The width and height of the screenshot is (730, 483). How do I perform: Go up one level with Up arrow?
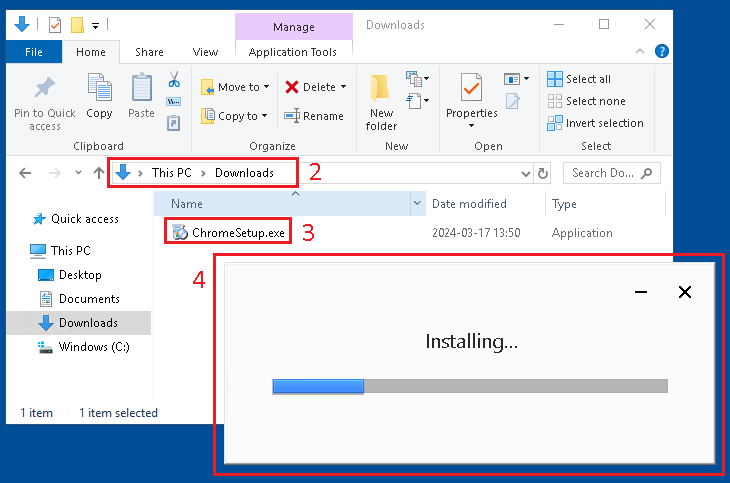click(98, 173)
